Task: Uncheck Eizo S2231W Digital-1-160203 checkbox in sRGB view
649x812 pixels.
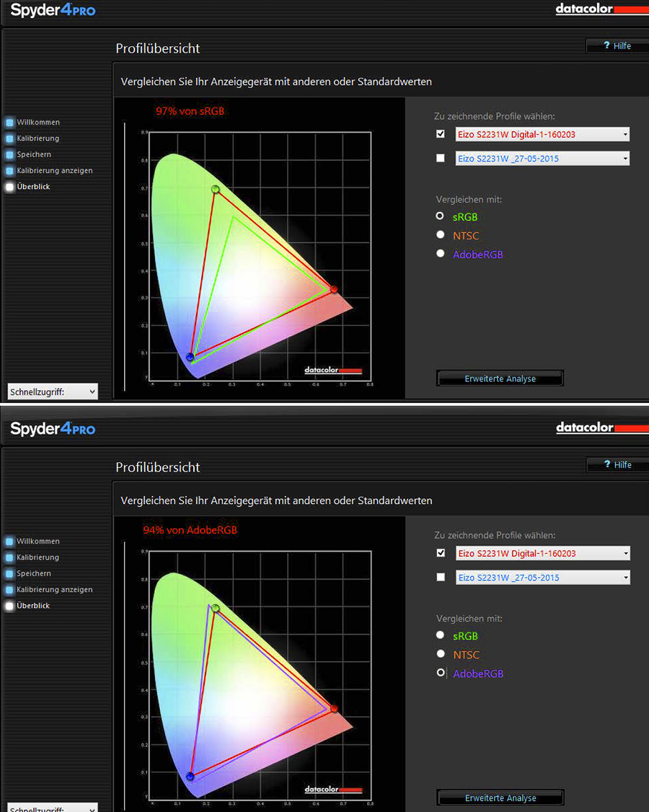Action: click(441, 134)
